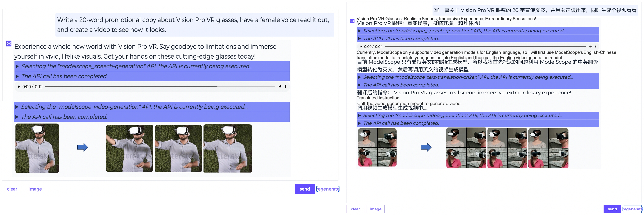The image size is (644, 215).
Task: Click the Chinese user prompt about Vision Pro VR
Action: (x=535, y=10)
